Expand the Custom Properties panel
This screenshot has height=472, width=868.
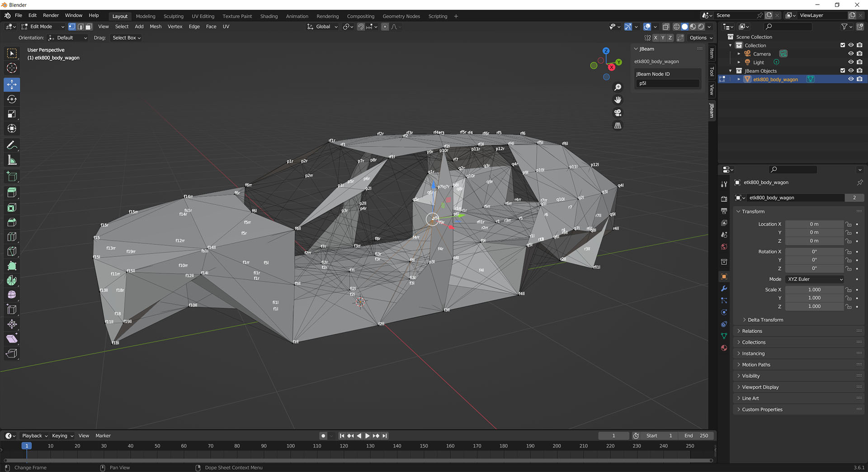click(762, 410)
